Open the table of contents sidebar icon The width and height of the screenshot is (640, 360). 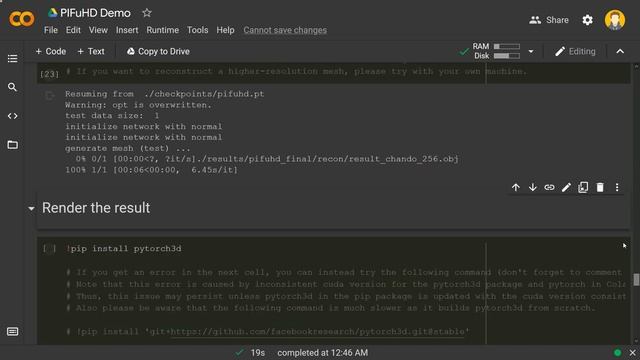12,59
